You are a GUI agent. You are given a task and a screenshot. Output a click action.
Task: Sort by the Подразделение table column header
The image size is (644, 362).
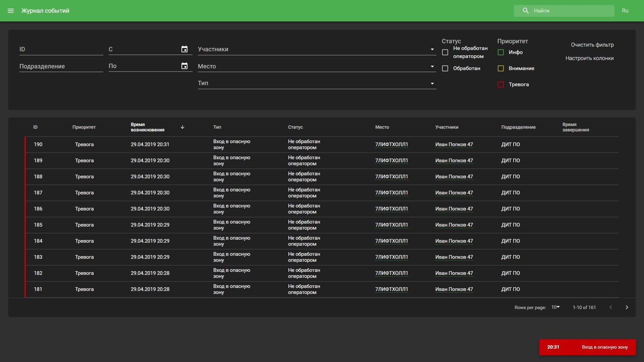tap(518, 127)
